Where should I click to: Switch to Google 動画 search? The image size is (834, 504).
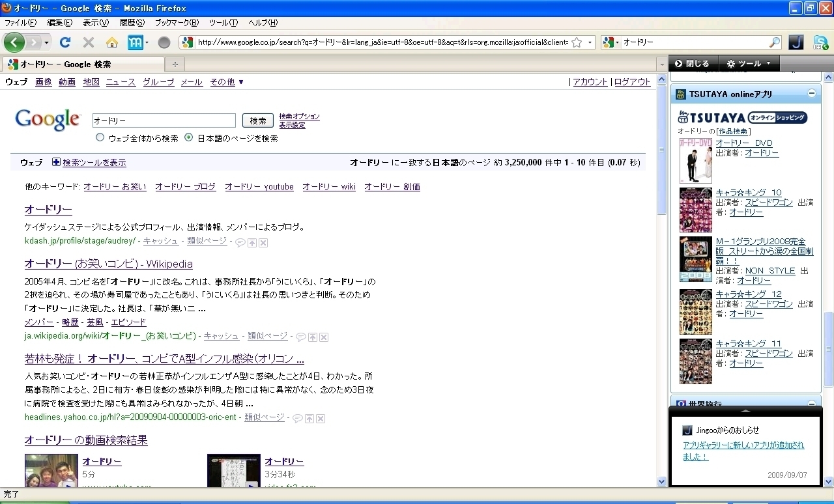point(67,82)
